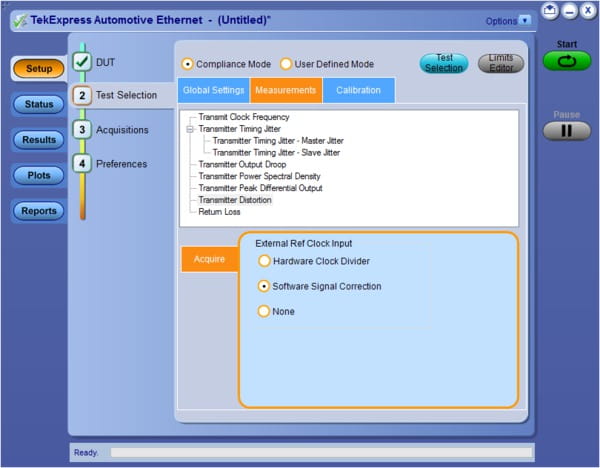The height and width of the screenshot is (468, 600).
Task: Click the step 3 Acquisitions icon
Action: (82, 130)
